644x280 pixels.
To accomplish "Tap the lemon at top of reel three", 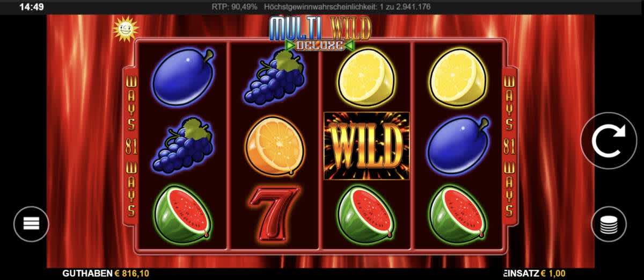I will [366, 77].
